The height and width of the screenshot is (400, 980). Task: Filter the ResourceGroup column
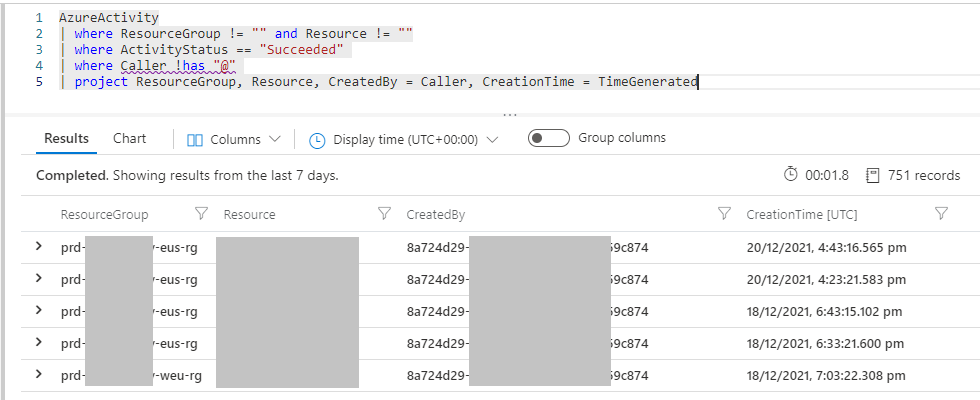pyautogui.click(x=201, y=214)
